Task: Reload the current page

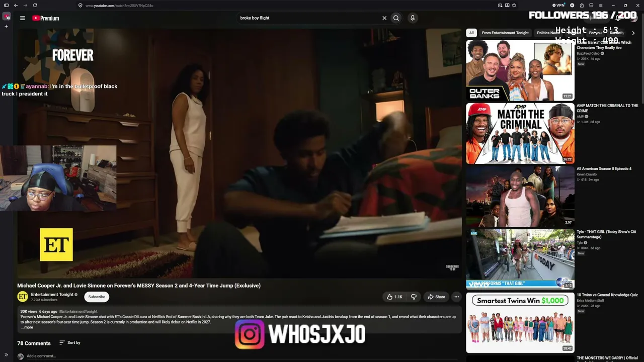Action: pyautogui.click(x=35, y=5)
